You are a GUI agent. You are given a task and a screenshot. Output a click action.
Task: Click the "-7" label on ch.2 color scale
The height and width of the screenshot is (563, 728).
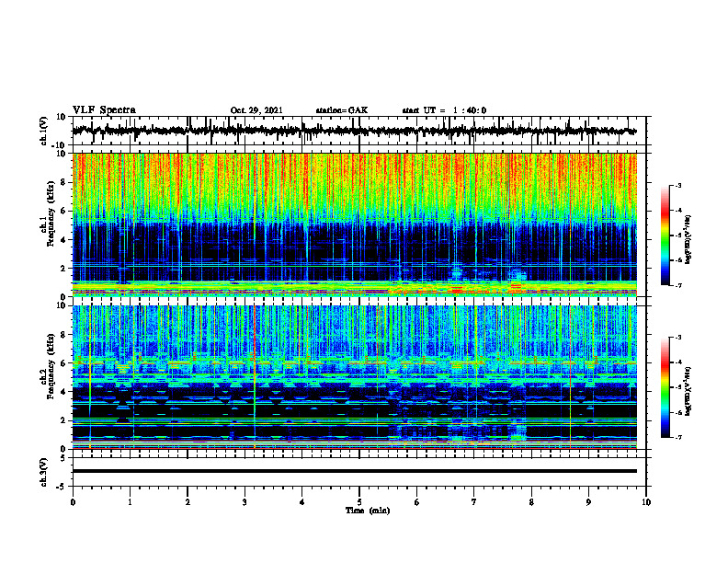click(677, 437)
